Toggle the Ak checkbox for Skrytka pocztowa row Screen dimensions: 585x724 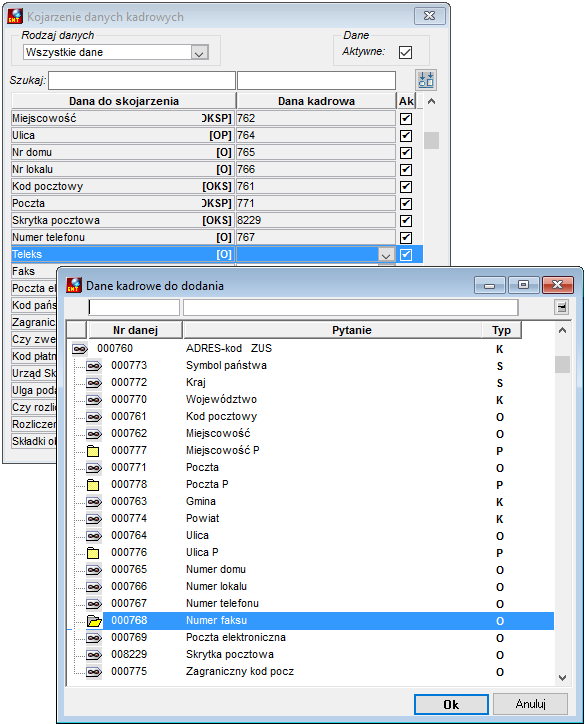click(x=406, y=221)
